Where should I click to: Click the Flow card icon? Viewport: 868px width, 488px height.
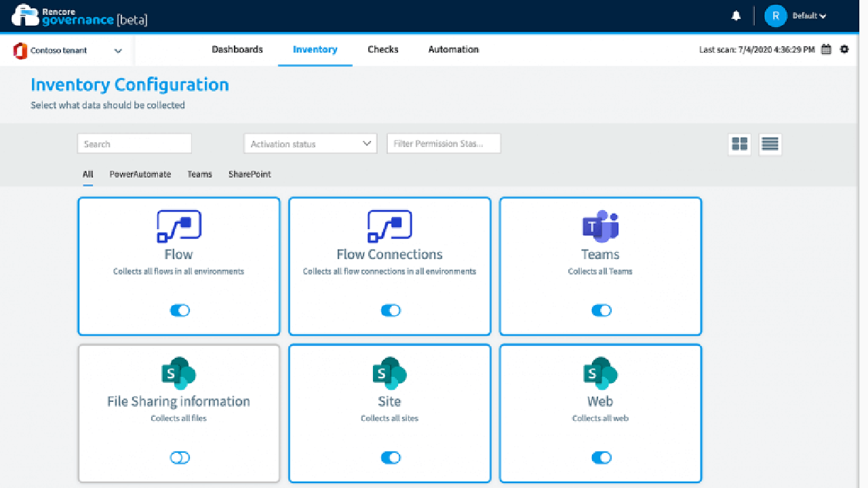click(179, 226)
